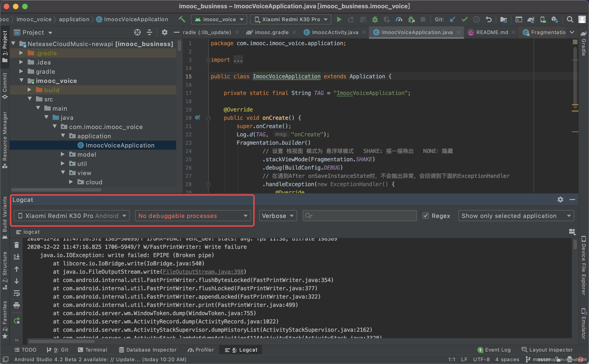Run the imooc_voice configuration
589x364 pixels.
[x=339, y=20]
